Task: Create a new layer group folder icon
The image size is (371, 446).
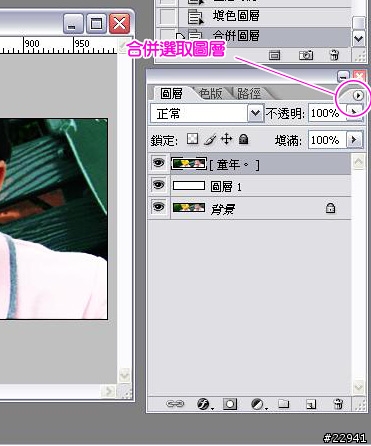Action: click(284, 404)
